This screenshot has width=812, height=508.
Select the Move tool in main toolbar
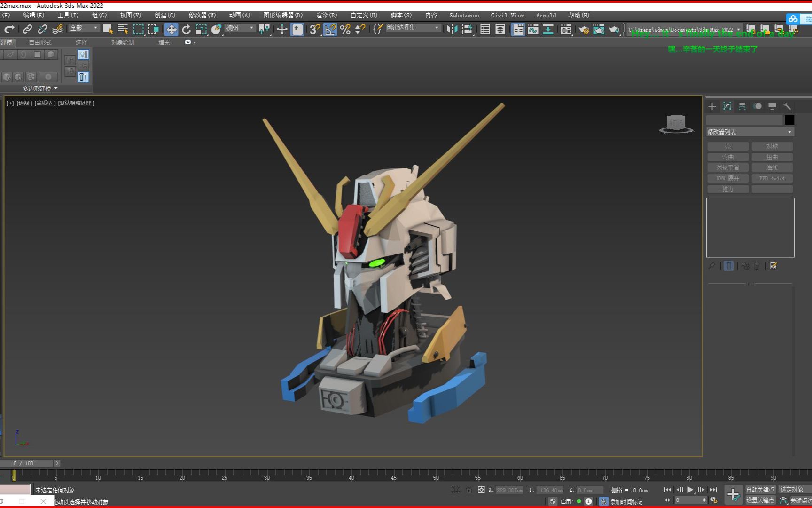171,30
